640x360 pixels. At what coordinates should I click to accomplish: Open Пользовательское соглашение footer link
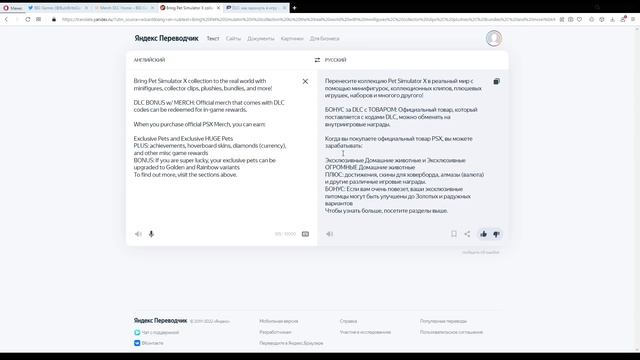(x=451, y=332)
